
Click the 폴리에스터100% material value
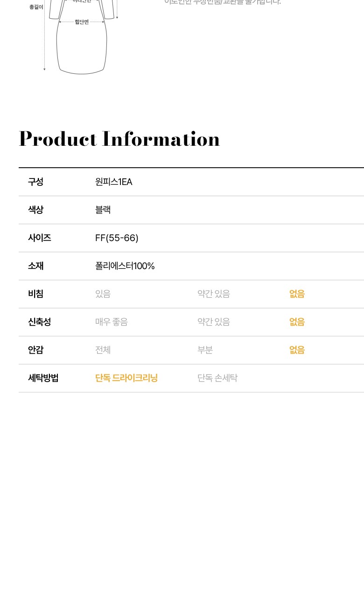coord(125,266)
